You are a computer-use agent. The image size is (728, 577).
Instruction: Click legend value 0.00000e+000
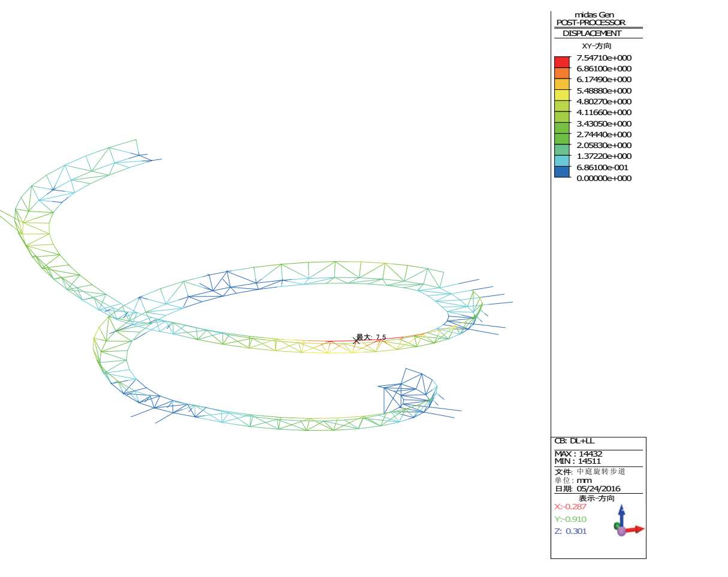604,179
